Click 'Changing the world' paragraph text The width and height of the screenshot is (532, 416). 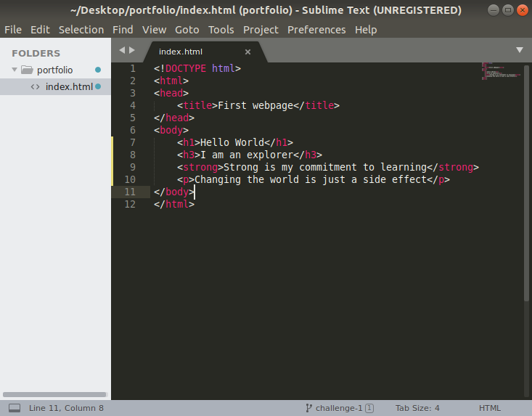point(247,179)
